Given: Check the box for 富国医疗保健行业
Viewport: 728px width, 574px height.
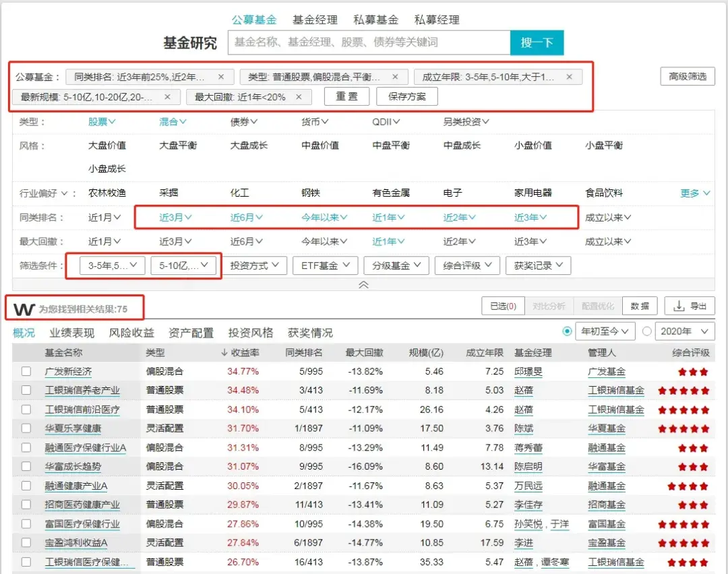Looking at the screenshot, I should [26, 523].
